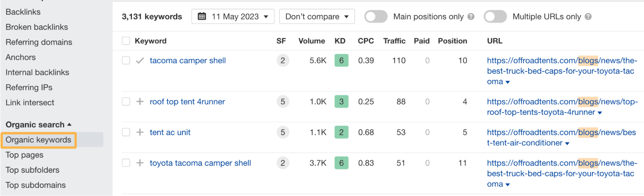Click the plus icon beside roof top tent 4runner
The height and width of the screenshot is (196, 644).
tap(140, 101)
